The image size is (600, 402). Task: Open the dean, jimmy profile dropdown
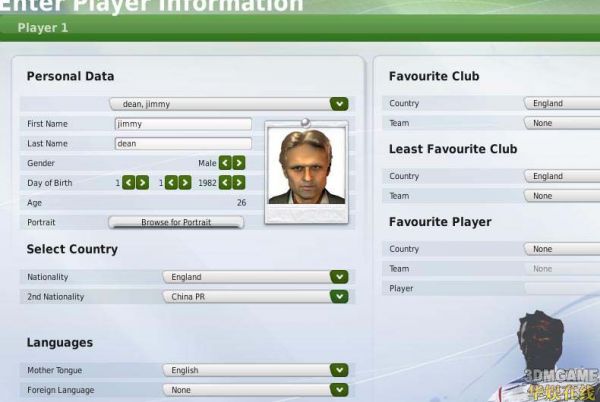coord(339,104)
